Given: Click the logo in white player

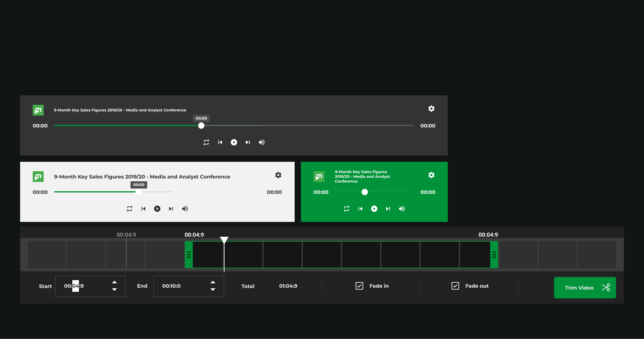Looking at the screenshot, I should (38, 177).
